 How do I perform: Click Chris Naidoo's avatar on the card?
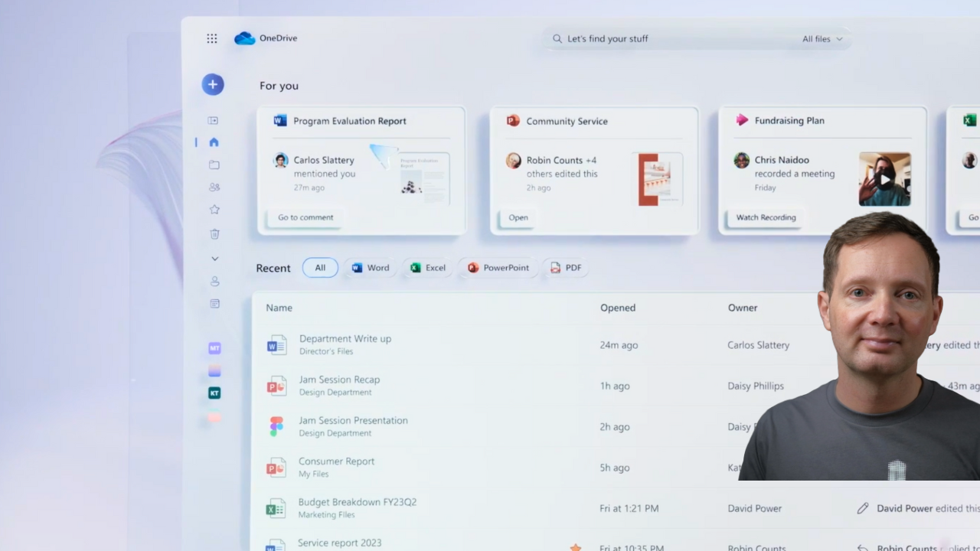741,160
